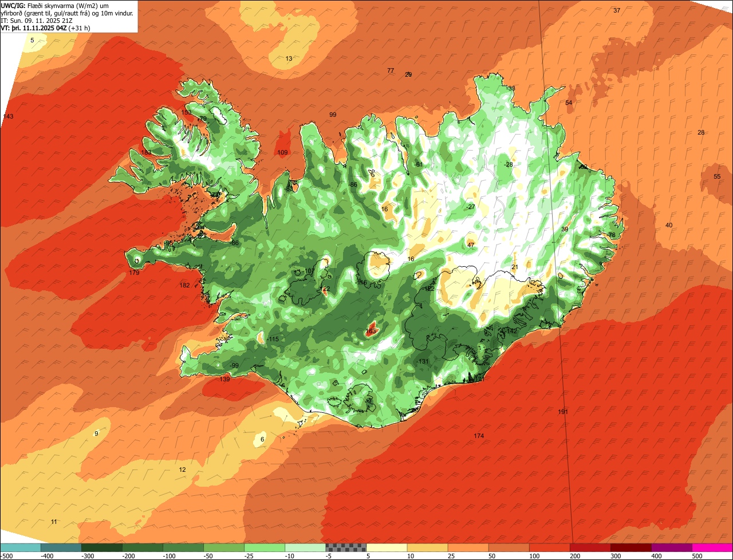Click the map value '5' in the top-left corner
This screenshot has width=733, height=560.
pos(32,40)
